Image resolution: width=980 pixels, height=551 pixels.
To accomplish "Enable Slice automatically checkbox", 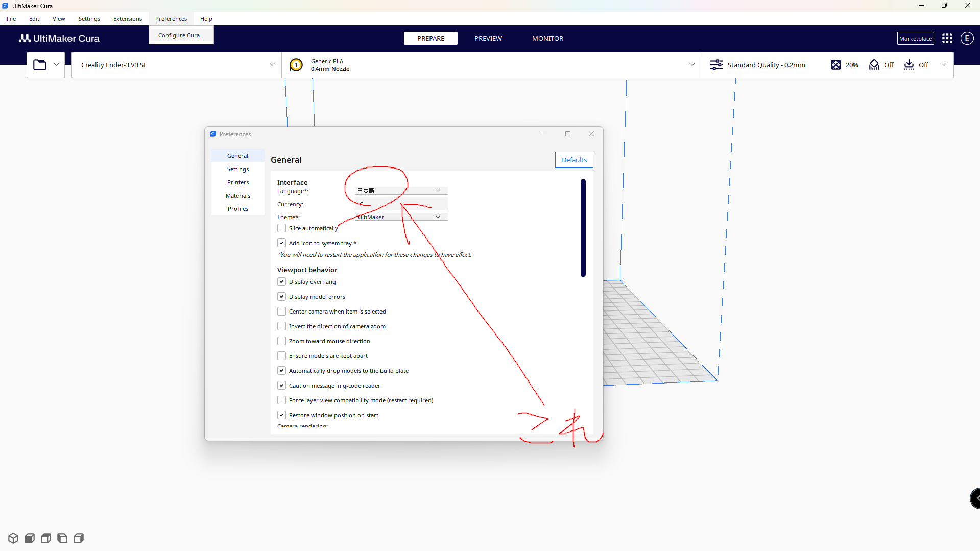I will tap(282, 228).
